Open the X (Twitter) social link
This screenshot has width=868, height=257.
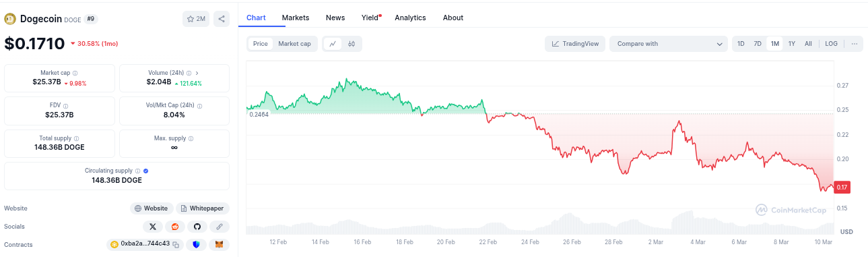(153, 227)
